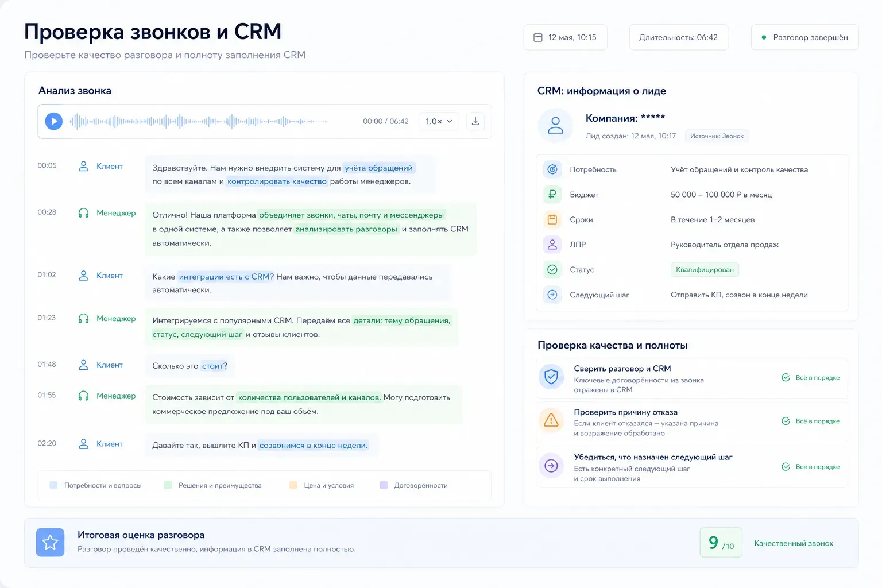Viewport: 882px width, 588px height.
Task: Click the value В течение 1–2 месяцев
Action: pyautogui.click(x=713, y=220)
